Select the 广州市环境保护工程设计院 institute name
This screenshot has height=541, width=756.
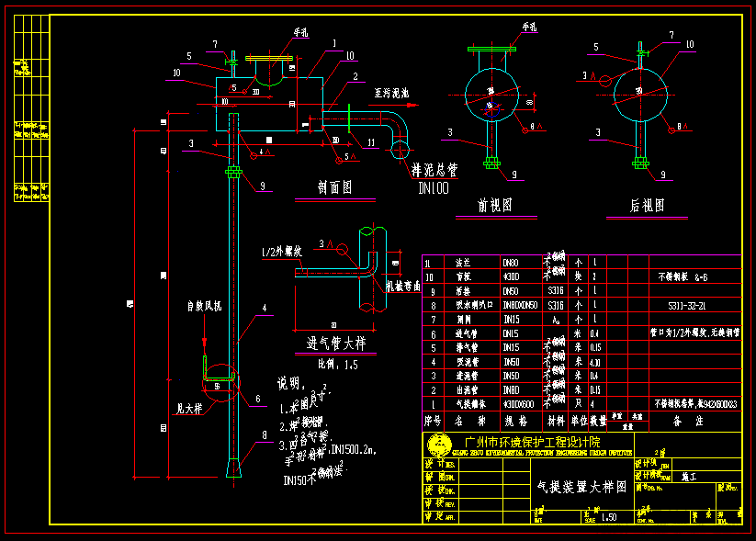click(532, 442)
